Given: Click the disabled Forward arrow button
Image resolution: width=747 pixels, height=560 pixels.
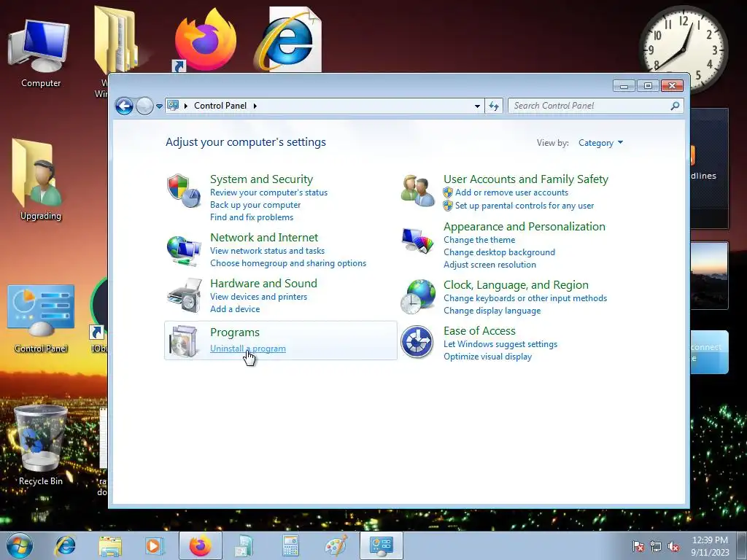Looking at the screenshot, I should click(144, 106).
